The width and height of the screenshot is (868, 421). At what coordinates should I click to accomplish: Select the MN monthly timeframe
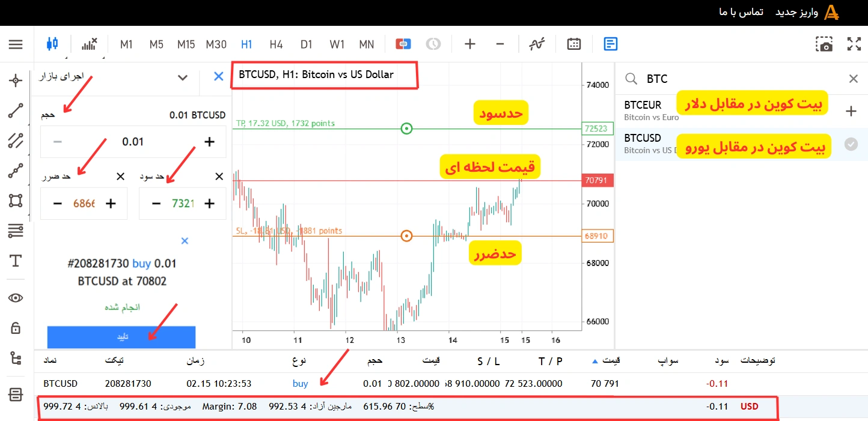pos(367,44)
